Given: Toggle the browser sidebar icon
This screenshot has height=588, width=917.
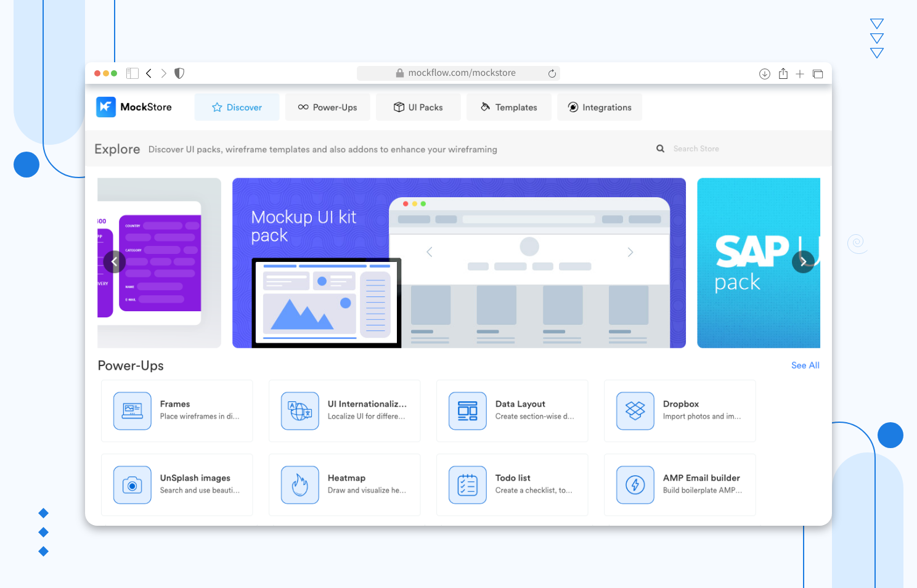Looking at the screenshot, I should (132, 73).
